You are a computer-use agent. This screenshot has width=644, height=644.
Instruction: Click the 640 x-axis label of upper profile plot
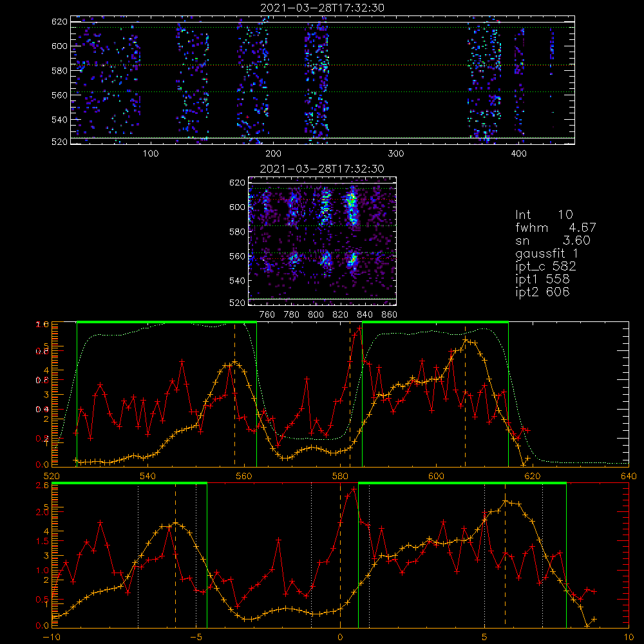click(x=629, y=477)
